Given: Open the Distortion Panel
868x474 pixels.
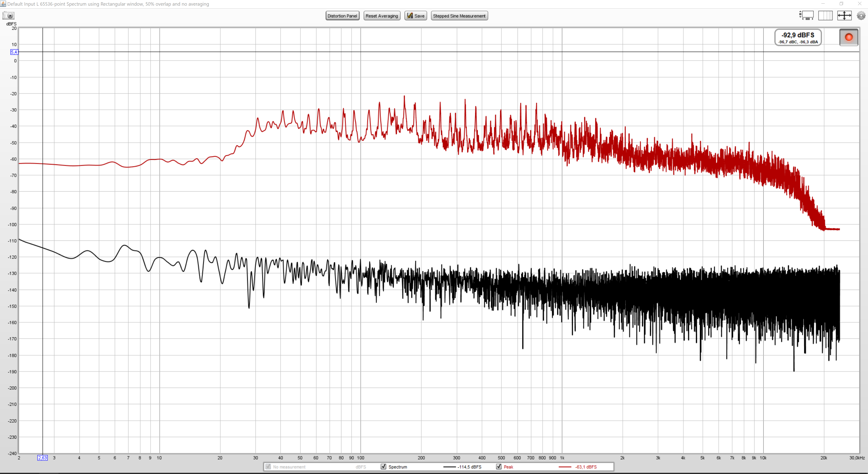Looking at the screenshot, I should pos(342,16).
